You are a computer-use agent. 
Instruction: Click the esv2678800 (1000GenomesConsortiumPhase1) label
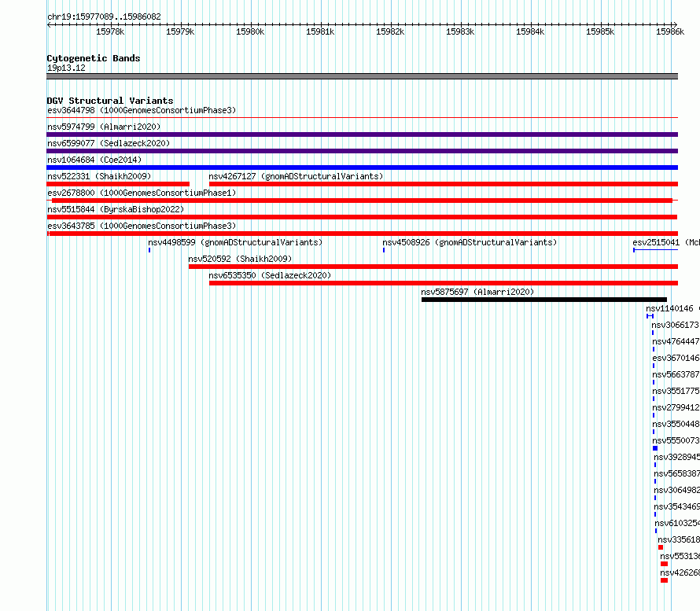142,193
